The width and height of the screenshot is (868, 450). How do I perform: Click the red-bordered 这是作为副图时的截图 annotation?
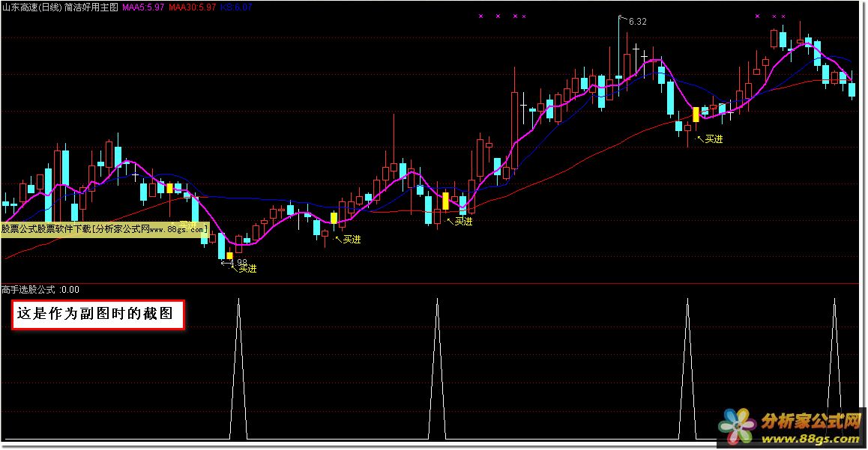click(98, 314)
